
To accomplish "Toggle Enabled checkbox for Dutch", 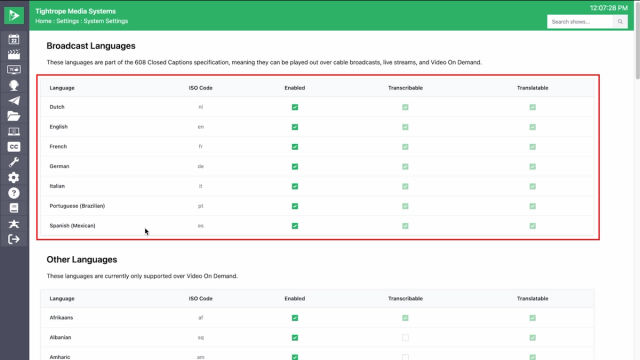I will 295,107.
